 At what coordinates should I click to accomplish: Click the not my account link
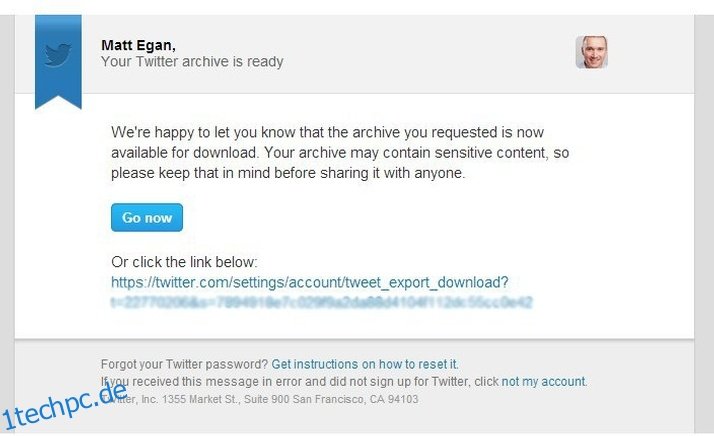pyautogui.click(x=543, y=381)
